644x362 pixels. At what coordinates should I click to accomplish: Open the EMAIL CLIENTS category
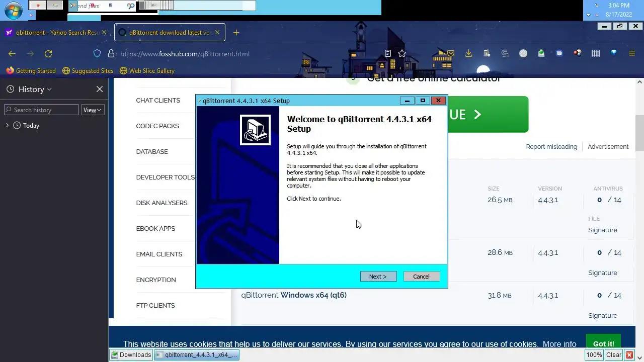coord(159,254)
